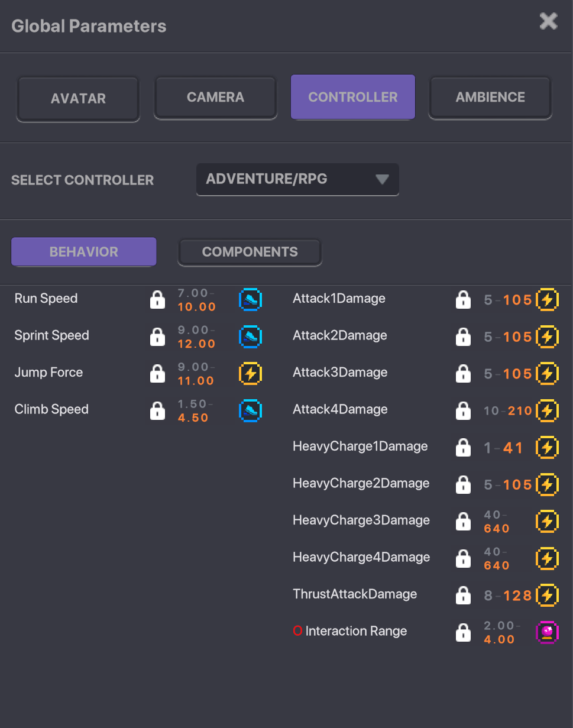
Task: Select the Components button
Action: (x=250, y=252)
